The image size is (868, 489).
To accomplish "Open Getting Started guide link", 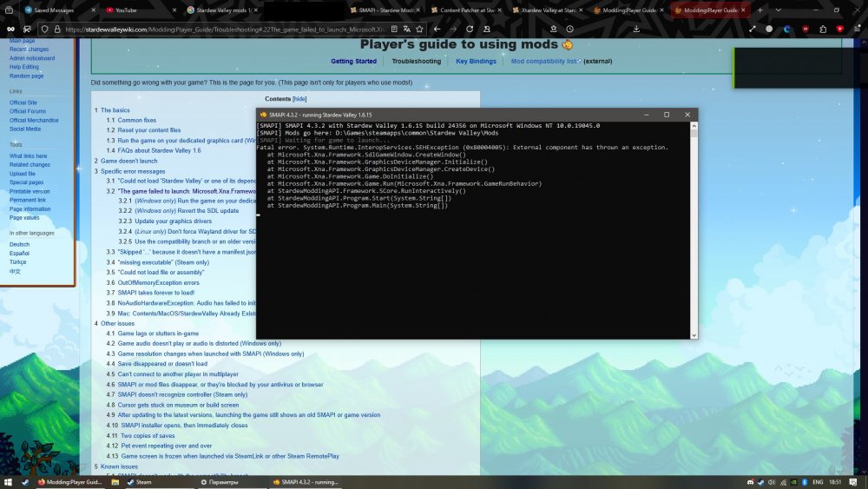I will pos(354,62).
